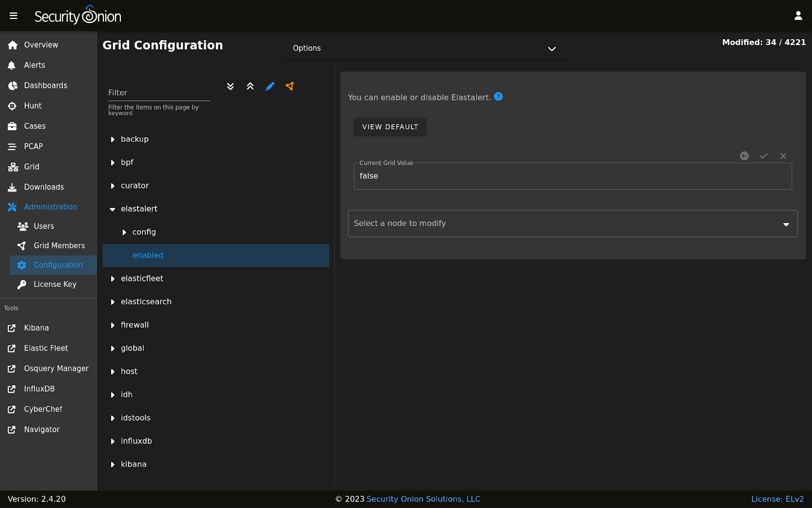This screenshot has height=508, width=812.
Task: Collapse the elastalert tree node
Action: (x=113, y=209)
